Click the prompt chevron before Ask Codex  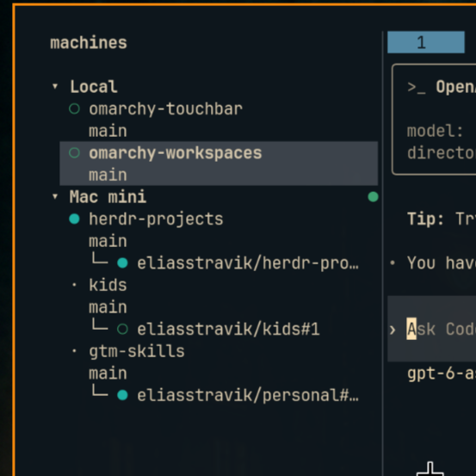[x=393, y=330]
